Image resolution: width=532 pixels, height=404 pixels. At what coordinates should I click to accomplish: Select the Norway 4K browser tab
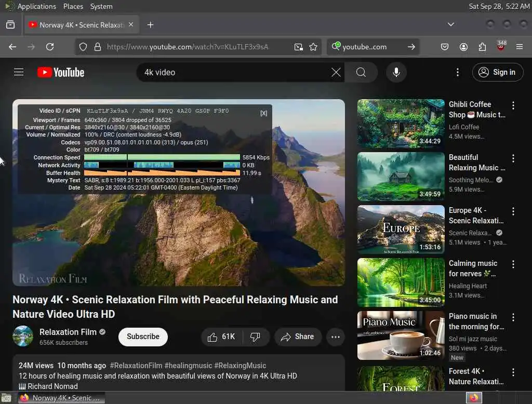(x=82, y=25)
